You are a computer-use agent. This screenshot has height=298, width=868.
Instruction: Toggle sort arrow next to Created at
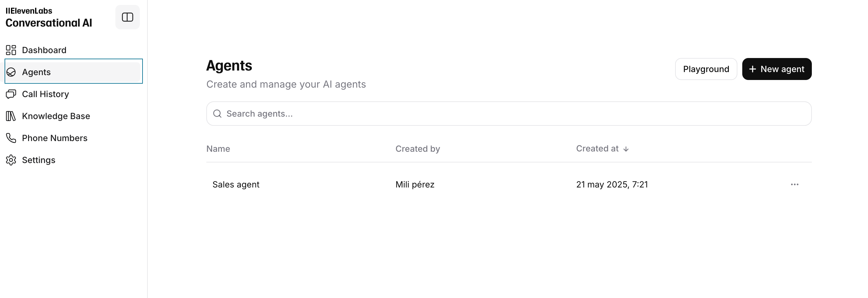[626, 149]
